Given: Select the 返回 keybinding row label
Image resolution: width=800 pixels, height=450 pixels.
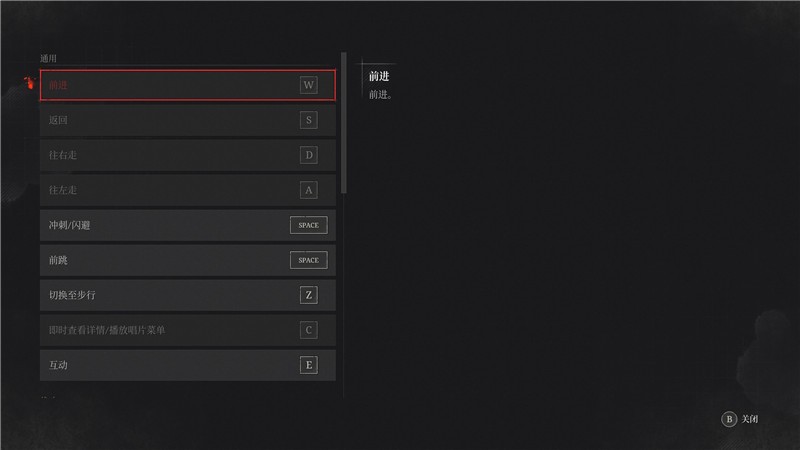Looking at the screenshot, I should (59, 120).
